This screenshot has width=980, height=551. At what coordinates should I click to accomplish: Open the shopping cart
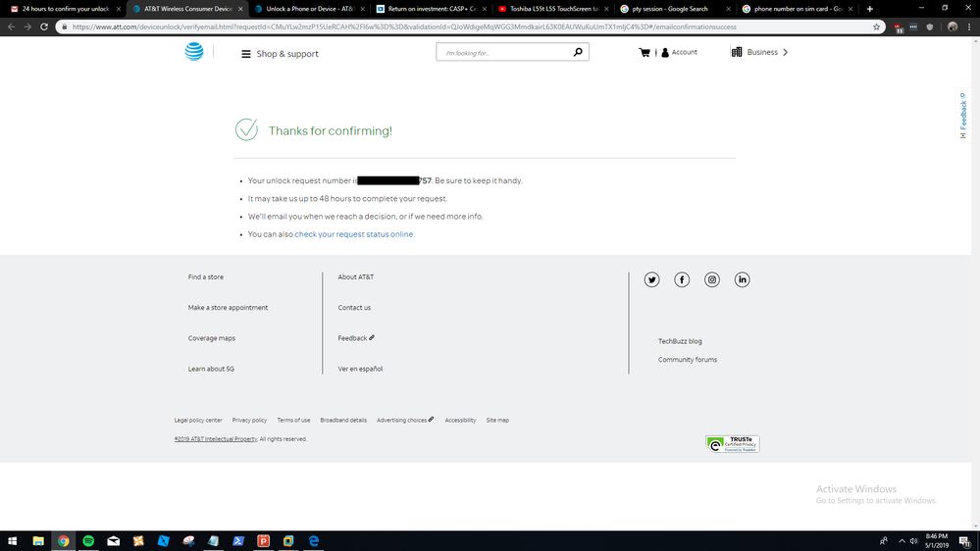645,53
